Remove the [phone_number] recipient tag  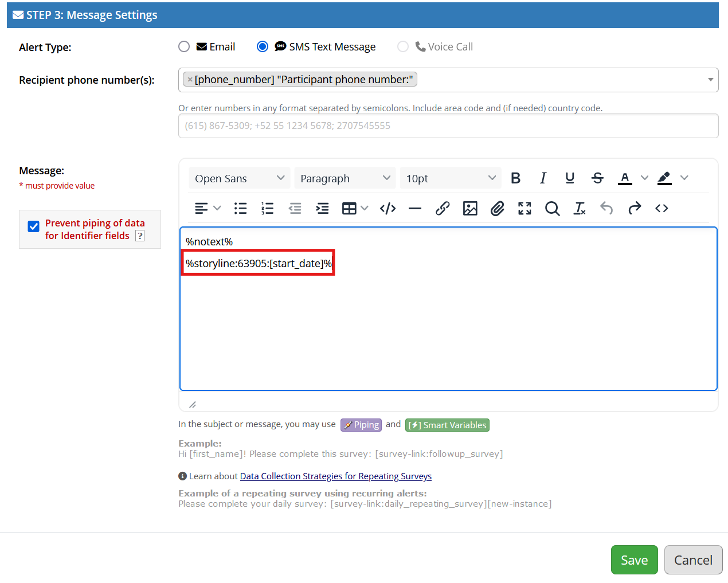pyautogui.click(x=190, y=80)
